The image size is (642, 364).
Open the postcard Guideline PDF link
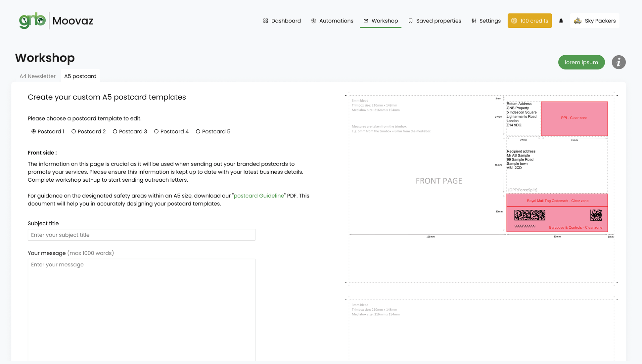(x=259, y=196)
